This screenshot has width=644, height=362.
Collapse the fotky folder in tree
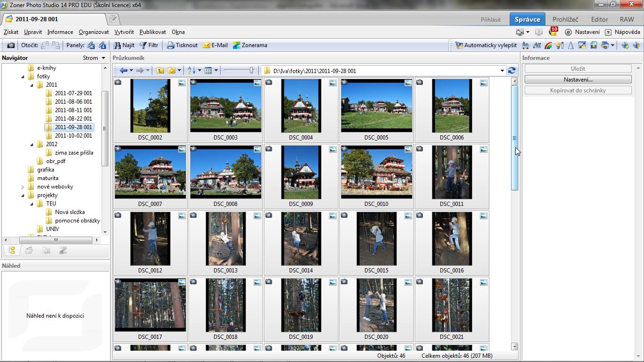[23, 76]
